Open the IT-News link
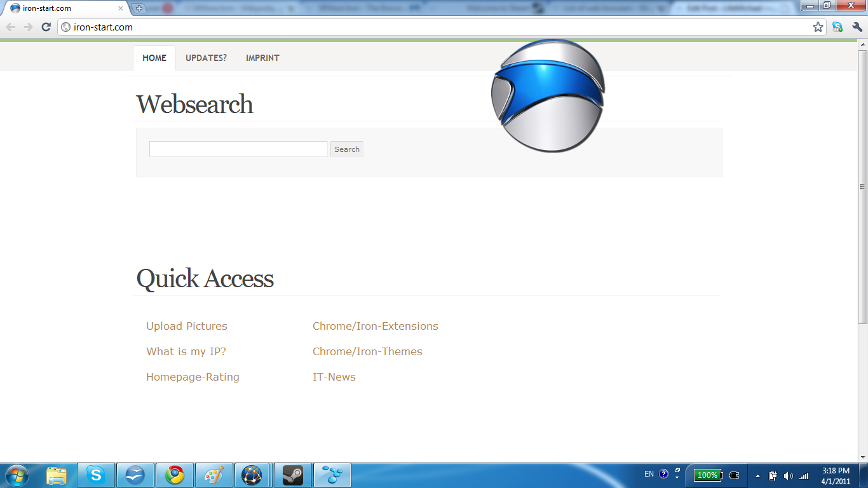Image resolution: width=868 pixels, height=488 pixels. [334, 377]
